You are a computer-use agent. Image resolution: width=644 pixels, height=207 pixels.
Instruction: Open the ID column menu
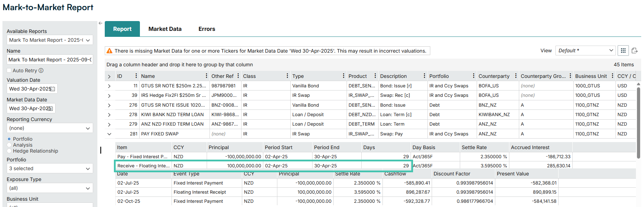click(136, 76)
